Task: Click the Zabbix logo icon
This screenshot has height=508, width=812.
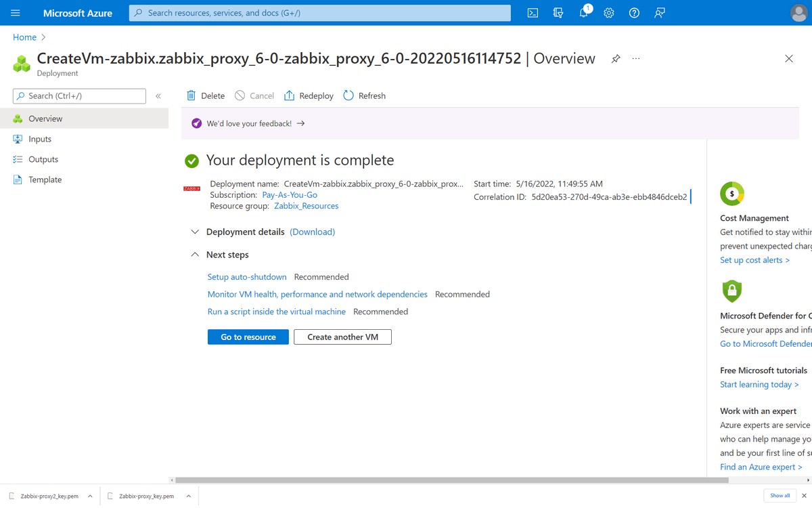Action: tap(192, 189)
